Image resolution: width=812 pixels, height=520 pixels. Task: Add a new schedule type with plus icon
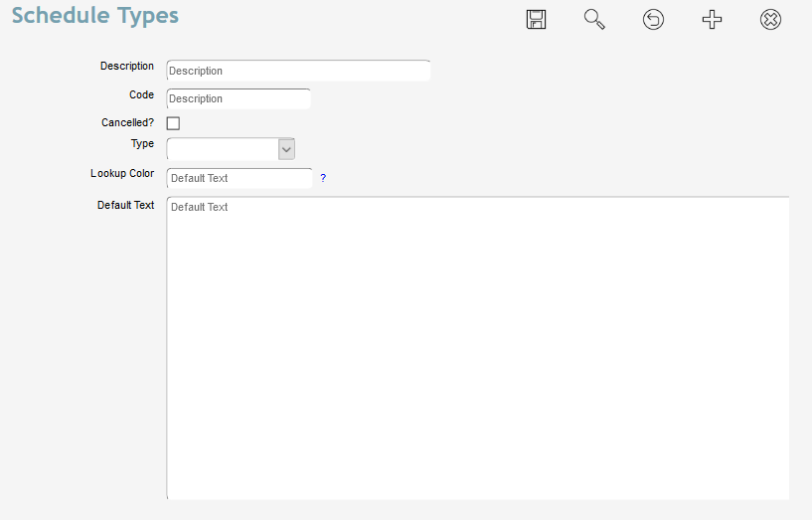tap(712, 20)
